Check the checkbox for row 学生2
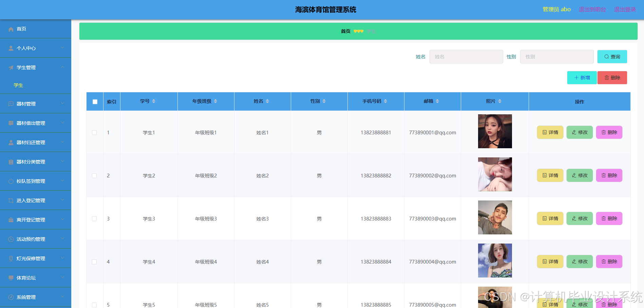 (x=94, y=176)
